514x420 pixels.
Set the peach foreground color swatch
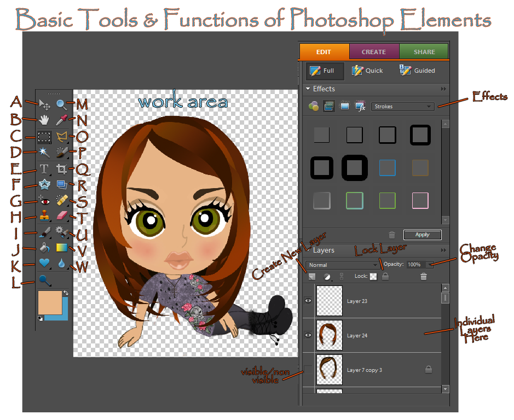tap(49, 302)
